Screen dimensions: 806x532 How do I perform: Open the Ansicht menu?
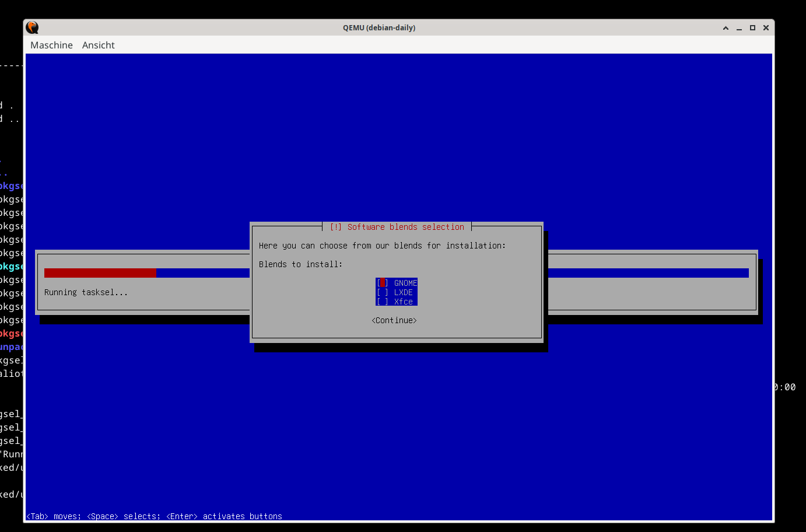tap(98, 45)
